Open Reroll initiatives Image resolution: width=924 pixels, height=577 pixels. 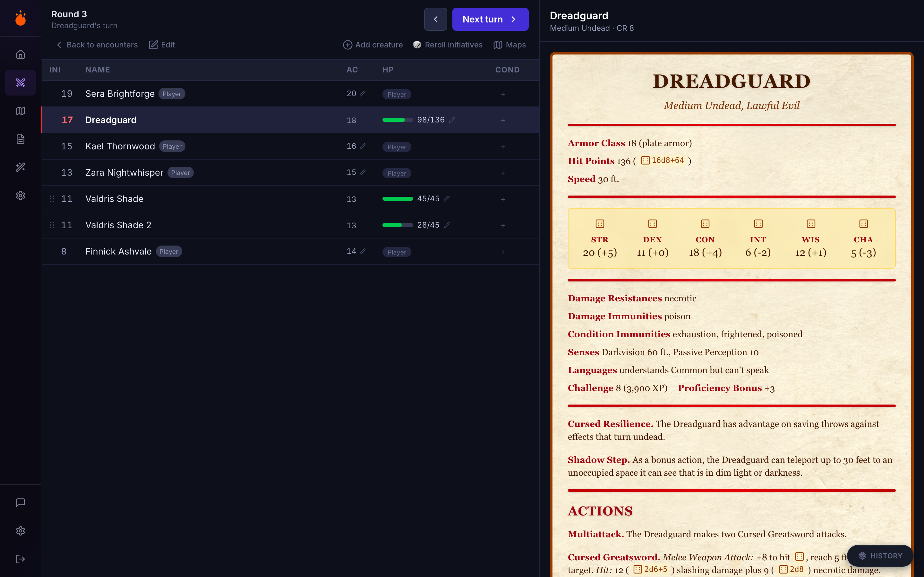(448, 45)
